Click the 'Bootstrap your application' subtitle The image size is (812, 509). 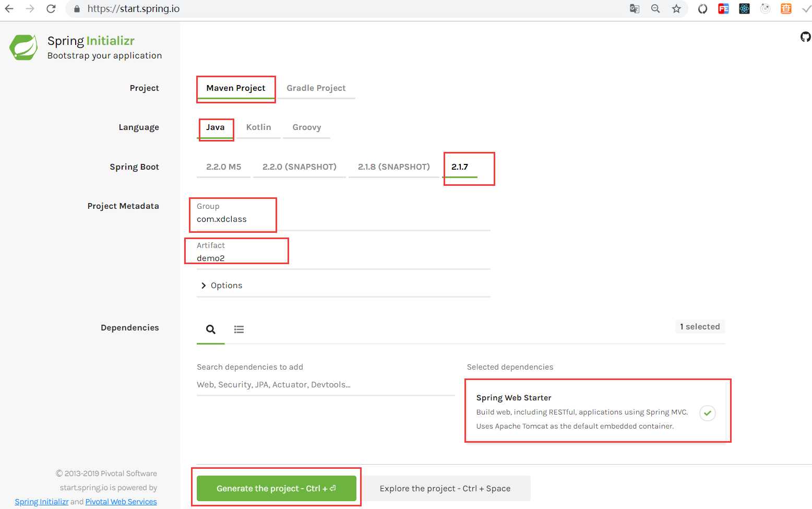point(104,56)
